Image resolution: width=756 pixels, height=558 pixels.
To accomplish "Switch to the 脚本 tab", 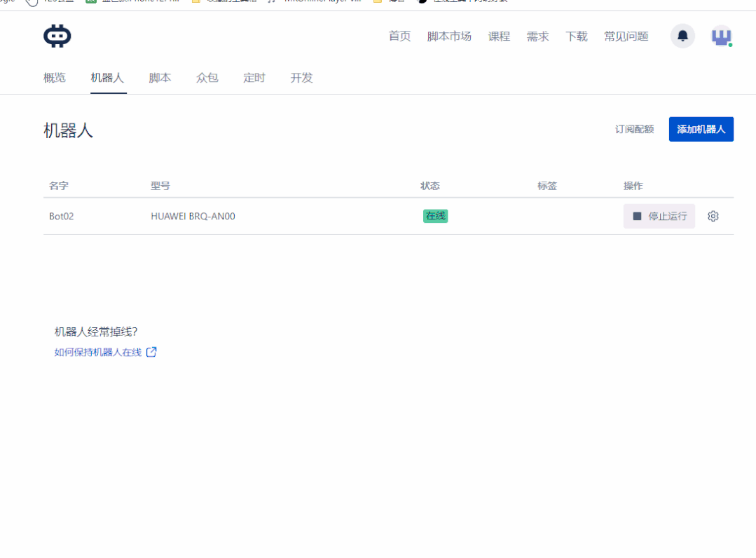I will 160,78.
